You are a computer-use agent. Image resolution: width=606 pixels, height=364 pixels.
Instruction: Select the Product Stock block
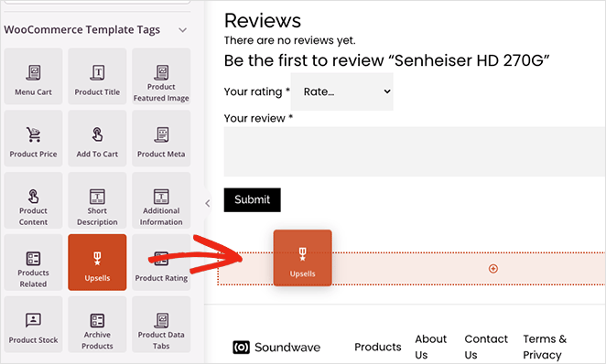[x=33, y=325]
